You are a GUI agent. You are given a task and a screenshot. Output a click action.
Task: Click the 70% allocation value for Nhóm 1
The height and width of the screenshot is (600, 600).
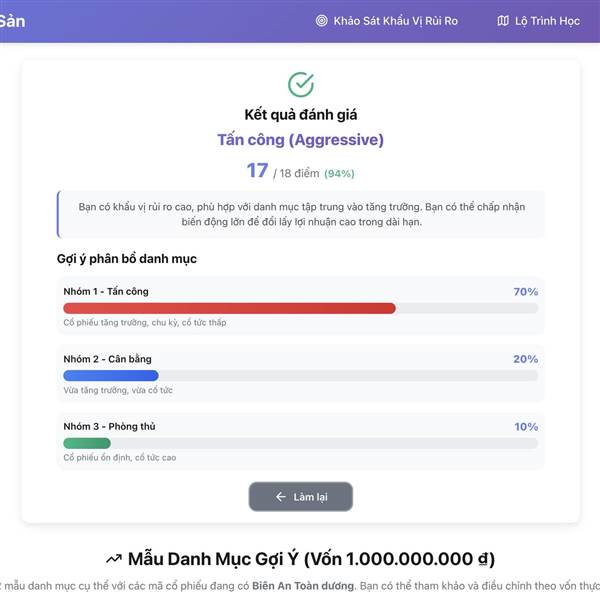[x=525, y=292]
